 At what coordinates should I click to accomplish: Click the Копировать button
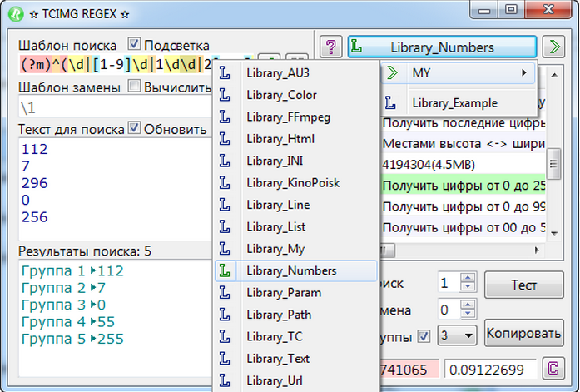pyautogui.click(x=523, y=333)
